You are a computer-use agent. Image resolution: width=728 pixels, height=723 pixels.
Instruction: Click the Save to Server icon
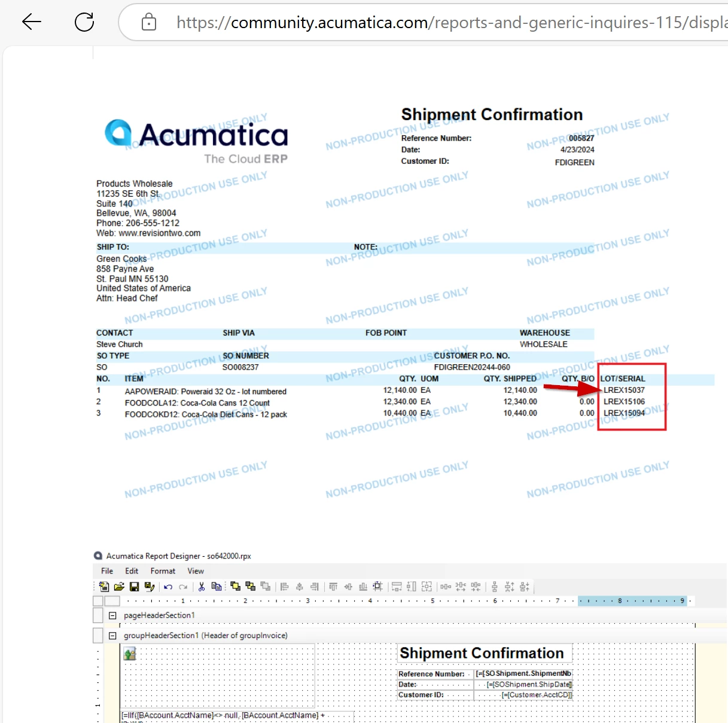coord(149,587)
